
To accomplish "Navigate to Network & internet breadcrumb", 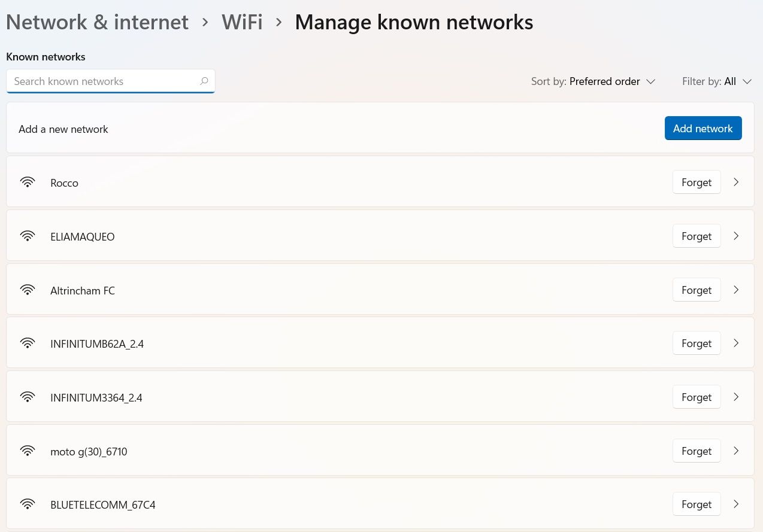I will 96,22.
